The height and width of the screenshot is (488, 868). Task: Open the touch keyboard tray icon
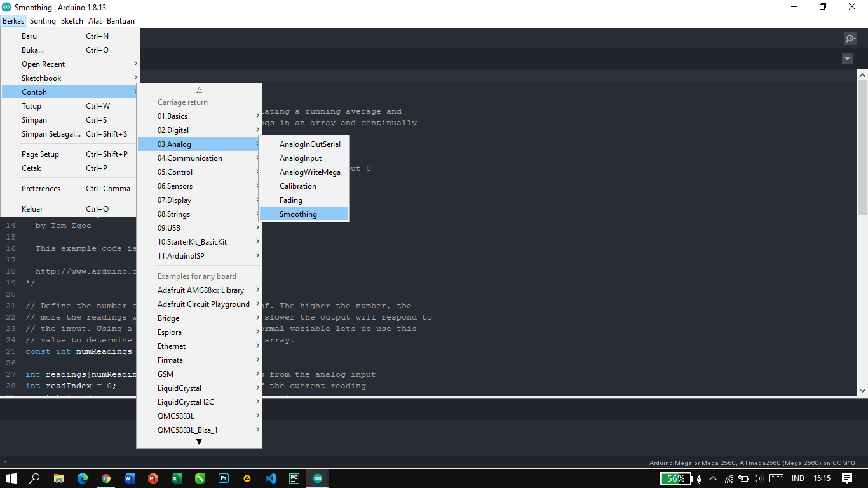(776, 478)
